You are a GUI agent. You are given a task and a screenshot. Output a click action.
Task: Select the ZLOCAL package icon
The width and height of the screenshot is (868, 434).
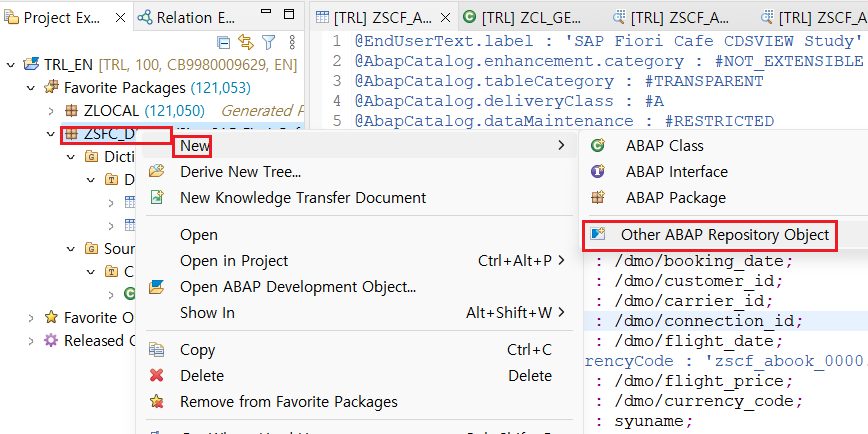coord(71,111)
